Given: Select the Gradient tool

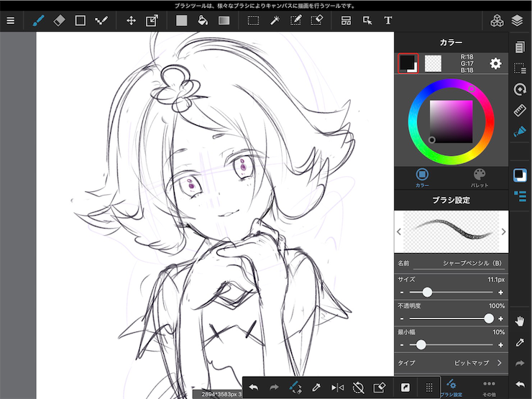Looking at the screenshot, I should tap(224, 21).
